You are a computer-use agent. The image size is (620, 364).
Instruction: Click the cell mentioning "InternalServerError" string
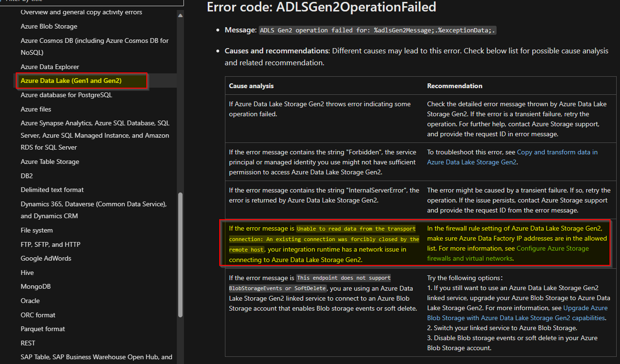coord(324,200)
